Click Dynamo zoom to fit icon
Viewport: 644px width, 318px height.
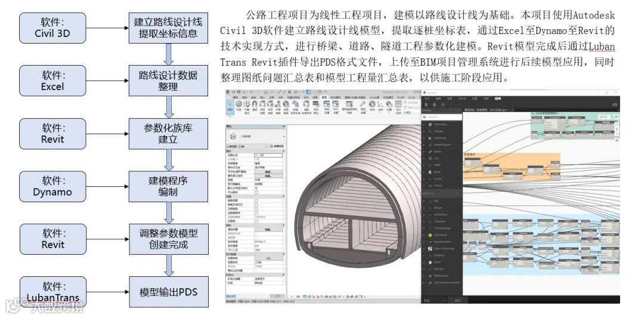[x=617, y=124]
